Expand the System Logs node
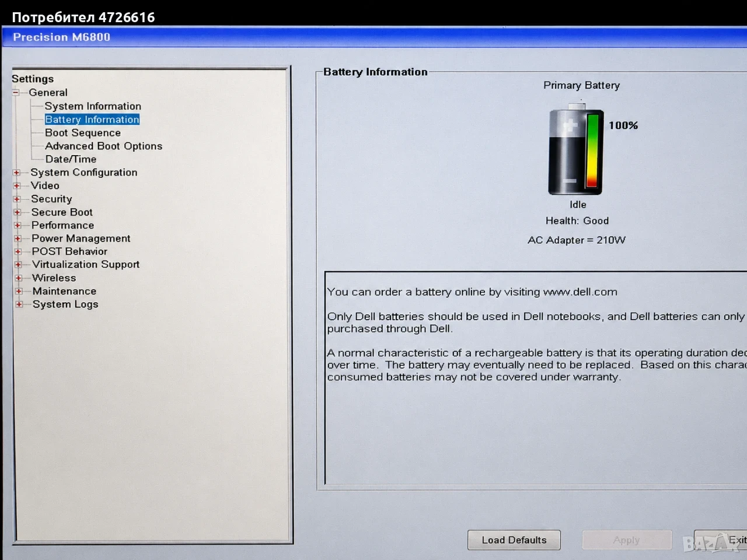This screenshot has width=747, height=560. (x=19, y=304)
